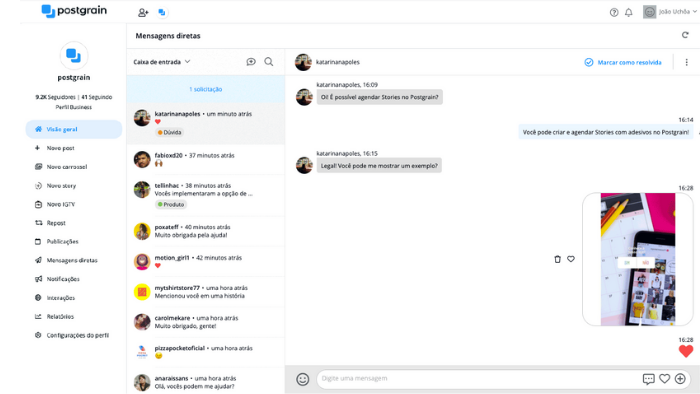Delete the sent image with trash icon

557,259
